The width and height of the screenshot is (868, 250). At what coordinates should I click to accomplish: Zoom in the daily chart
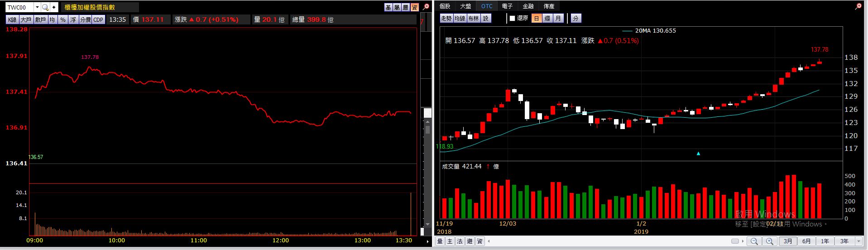770,241
